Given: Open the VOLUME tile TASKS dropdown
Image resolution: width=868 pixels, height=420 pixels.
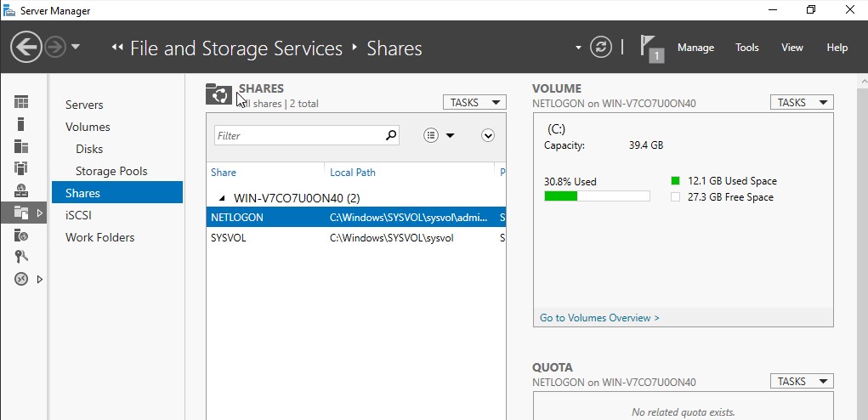Looking at the screenshot, I should [x=802, y=102].
